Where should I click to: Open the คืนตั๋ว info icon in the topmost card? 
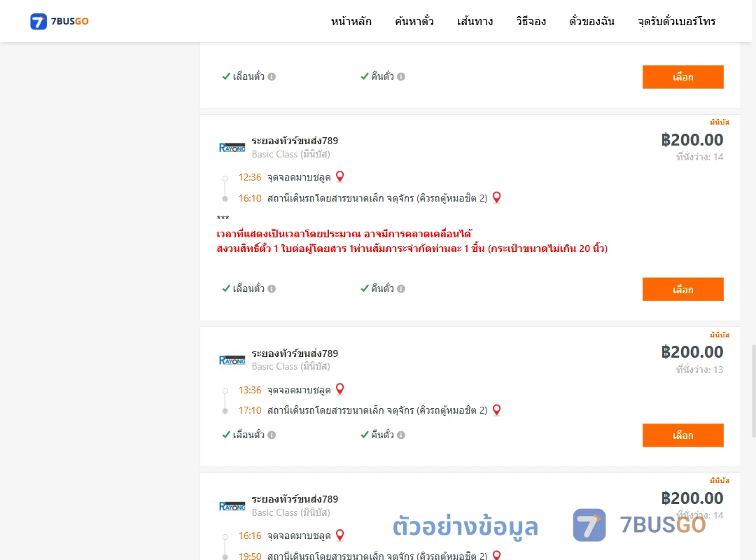401,77
